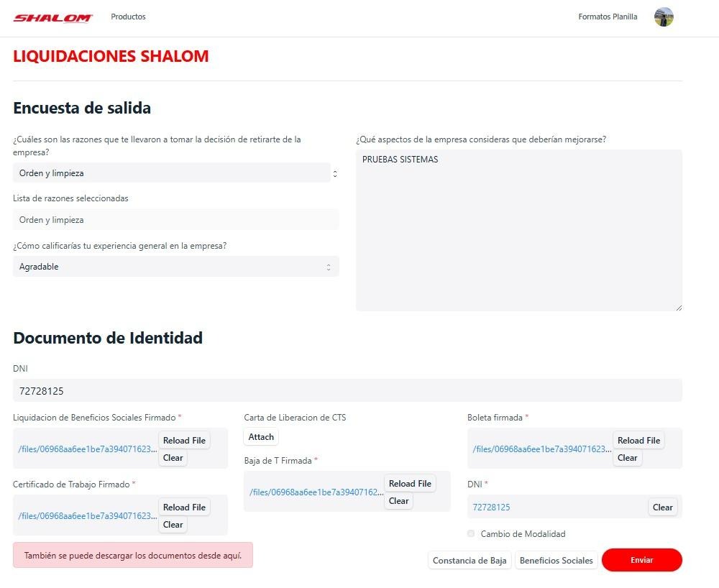The image size is (719, 588).
Task: Click the Shalom logo in header
Action: point(52,17)
